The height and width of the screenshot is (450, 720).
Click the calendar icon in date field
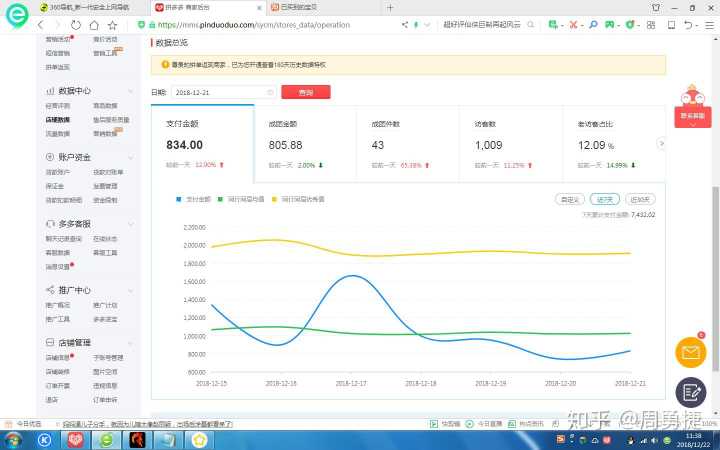pyautogui.click(x=270, y=92)
